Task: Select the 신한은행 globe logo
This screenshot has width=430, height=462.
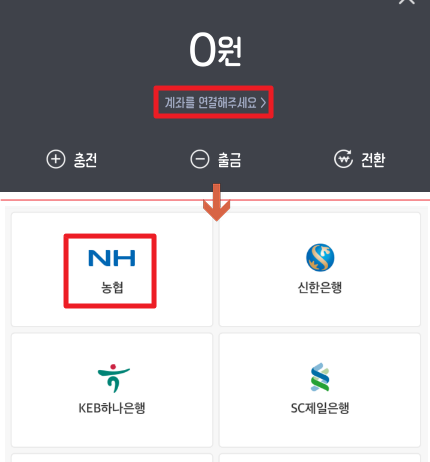Action: point(320,258)
